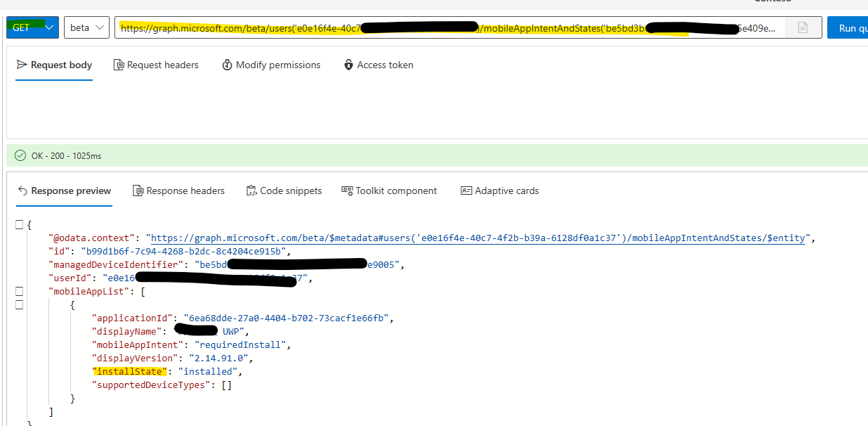Click the Response headers document icon

click(138, 191)
